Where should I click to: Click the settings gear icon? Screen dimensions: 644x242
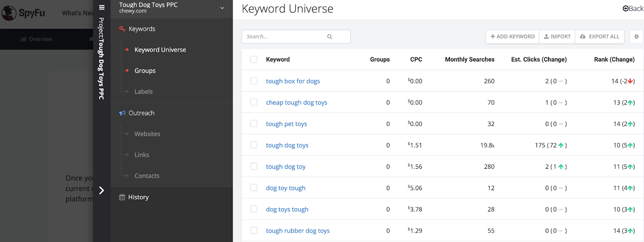pos(636,37)
